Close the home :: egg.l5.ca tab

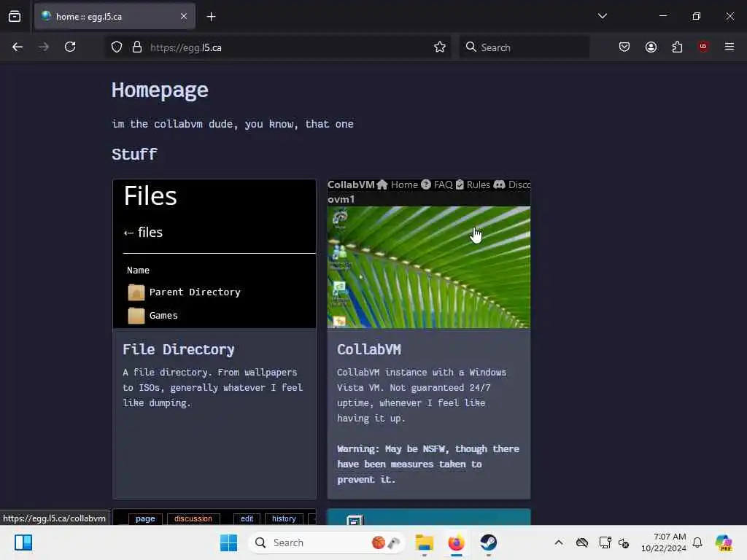pyautogui.click(x=184, y=16)
